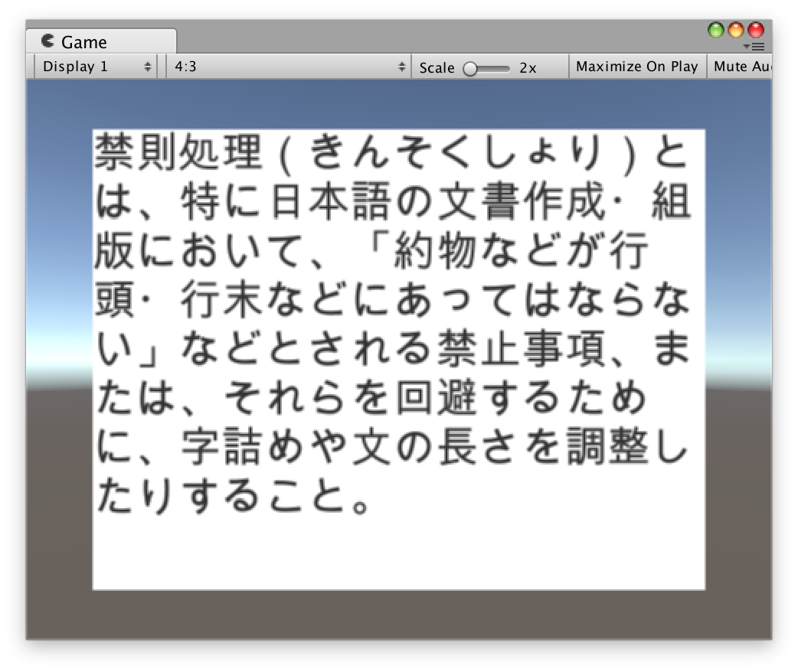Click the green zoom button in the title bar

(715, 29)
